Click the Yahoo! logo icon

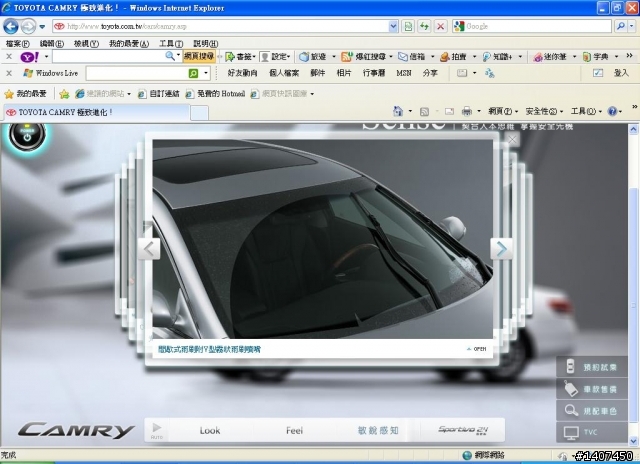pos(30,57)
